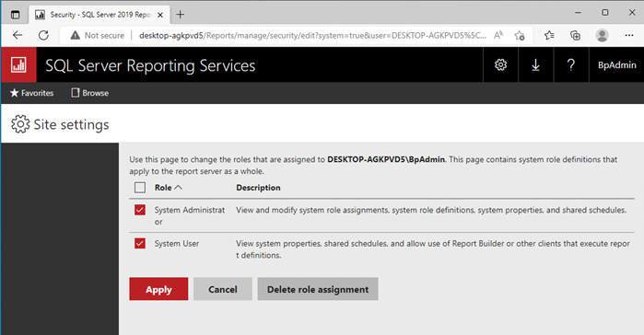
Task: Open the browser Favorites list icon
Action: pyautogui.click(x=549, y=35)
